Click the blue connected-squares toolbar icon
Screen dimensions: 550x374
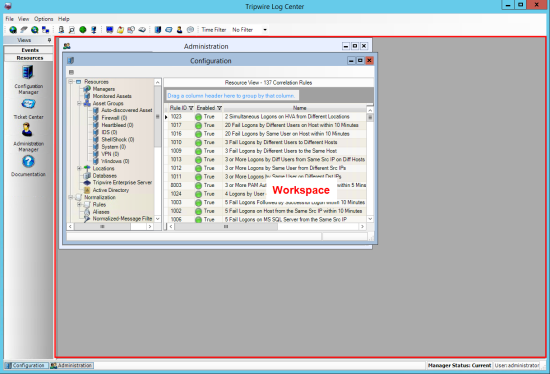pos(46,30)
